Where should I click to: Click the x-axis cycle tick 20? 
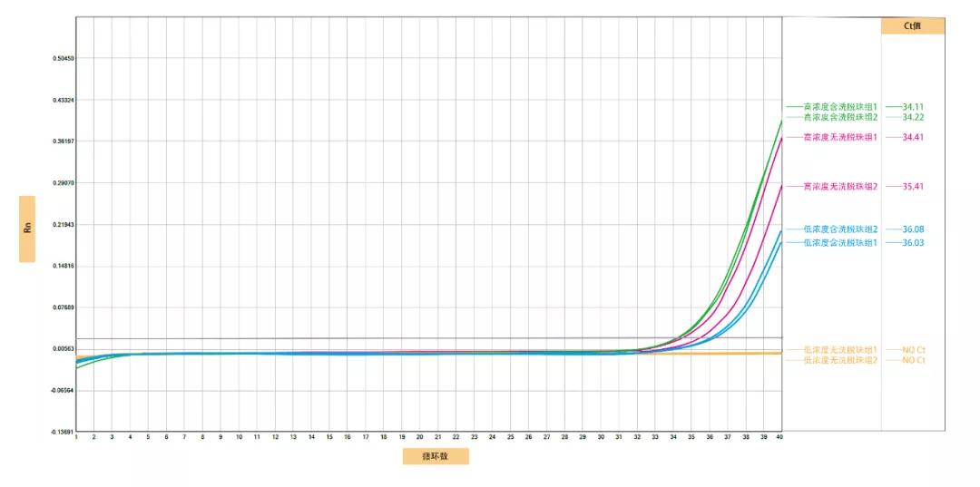click(x=419, y=437)
